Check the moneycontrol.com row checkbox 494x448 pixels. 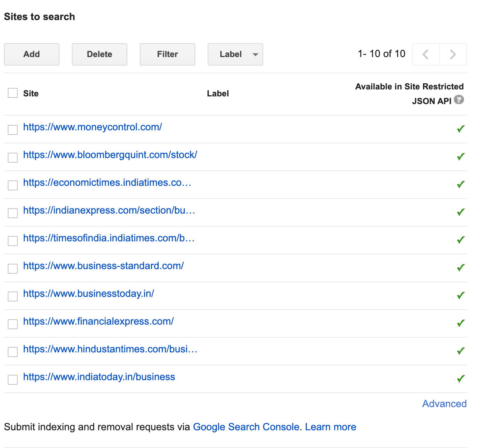click(x=13, y=130)
